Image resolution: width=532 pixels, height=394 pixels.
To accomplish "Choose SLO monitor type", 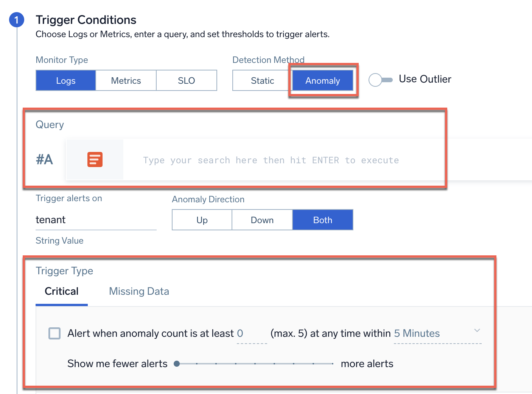I will coord(186,81).
